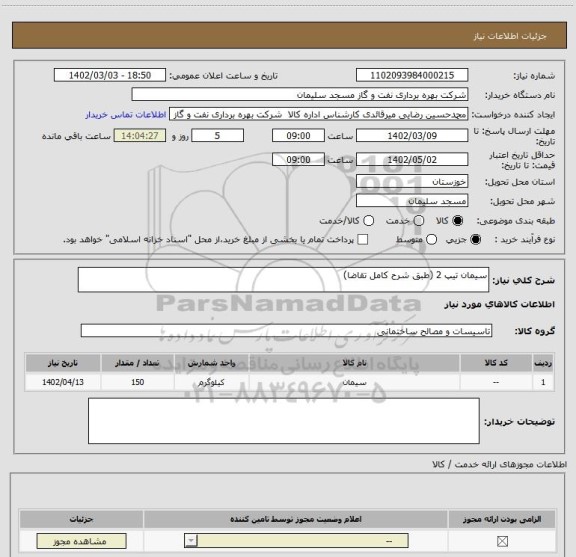Click the ردیف column header

coord(543,363)
